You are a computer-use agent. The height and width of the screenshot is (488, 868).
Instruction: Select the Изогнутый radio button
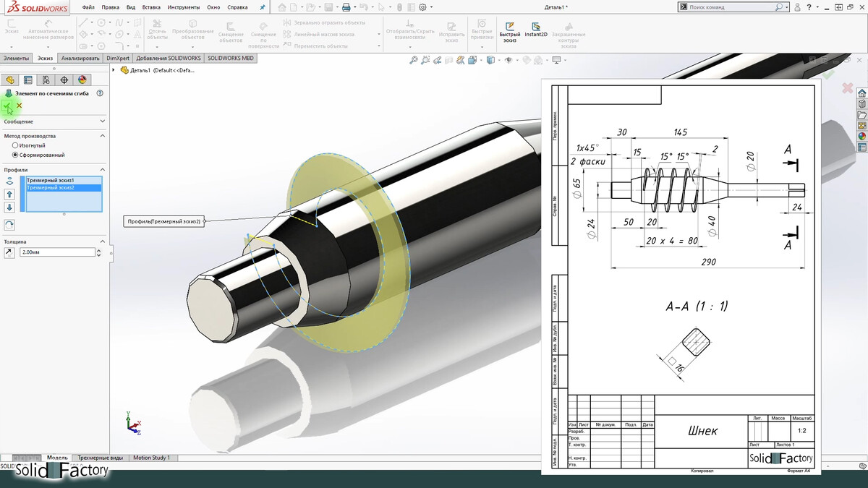coord(15,145)
